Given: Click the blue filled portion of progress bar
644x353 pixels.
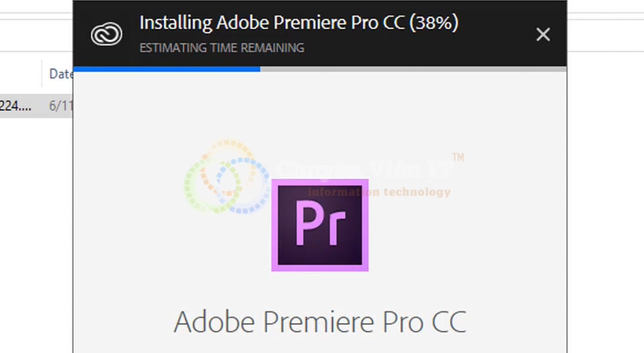Looking at the screenshot, I should click(166, 69).
